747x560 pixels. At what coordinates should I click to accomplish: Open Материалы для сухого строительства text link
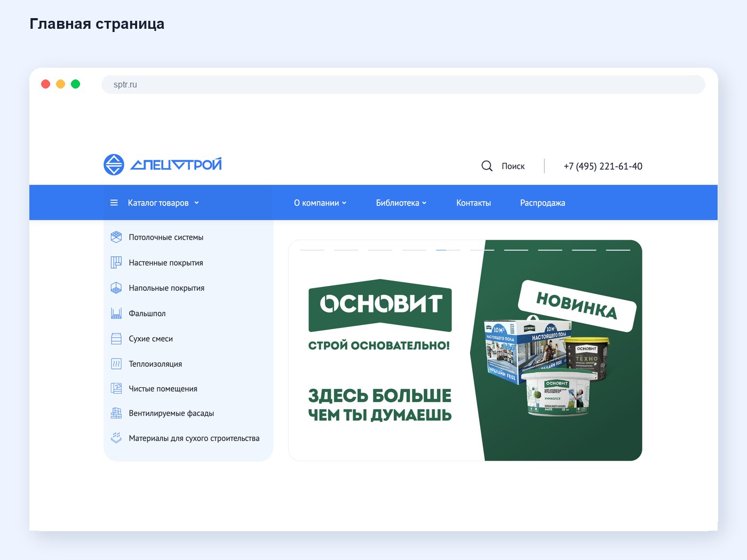pyautogui.click(x=194, y=438)
